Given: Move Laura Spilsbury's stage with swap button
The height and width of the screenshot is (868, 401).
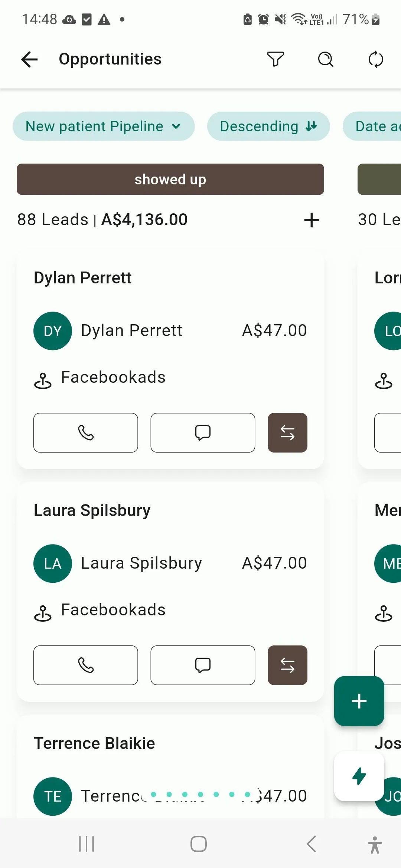Looking at the screenshot, I should (x=287, y=665).
